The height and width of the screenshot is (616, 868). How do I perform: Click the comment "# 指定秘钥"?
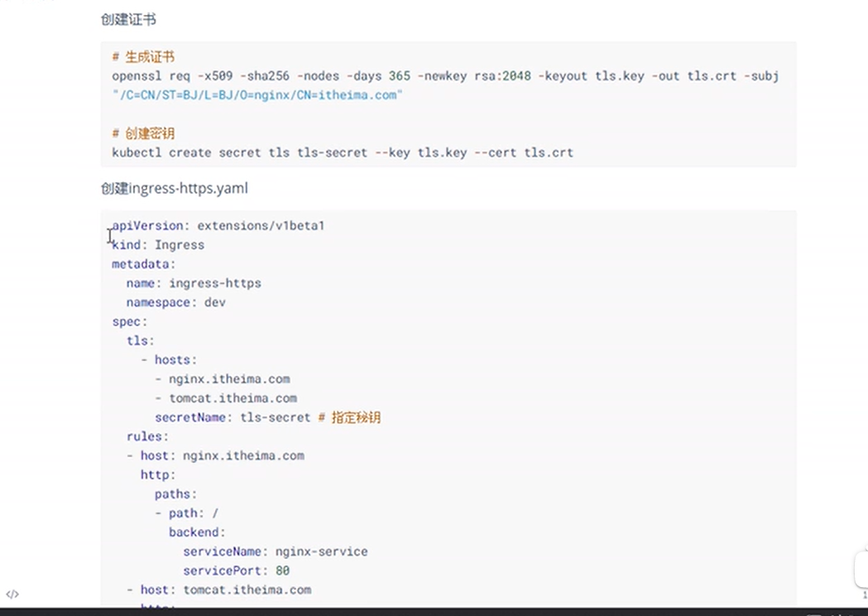click(349, 417)
